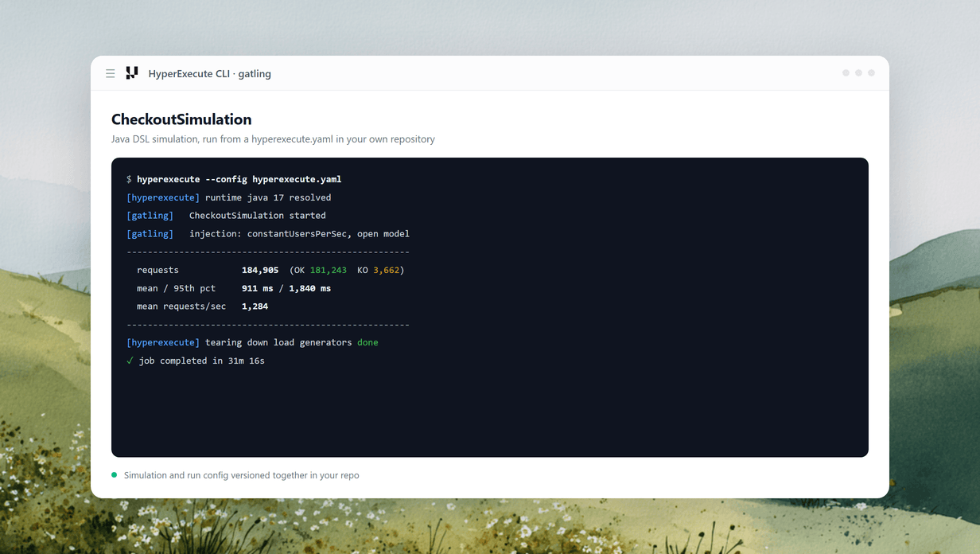Click the middle gray window control dot

858,72
